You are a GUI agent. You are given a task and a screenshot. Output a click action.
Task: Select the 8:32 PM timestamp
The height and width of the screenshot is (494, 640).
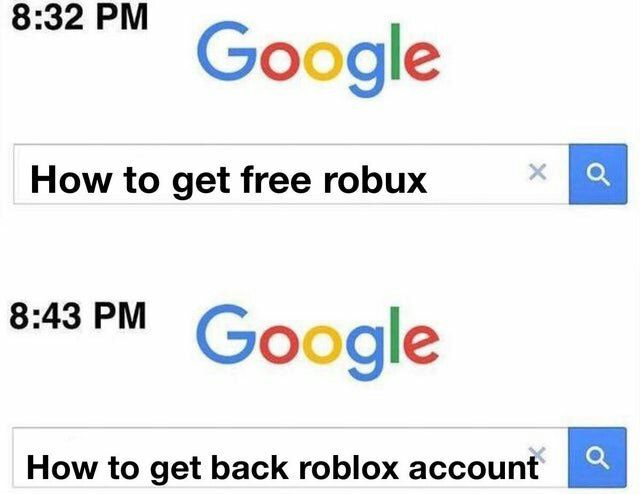click(80, 18)
